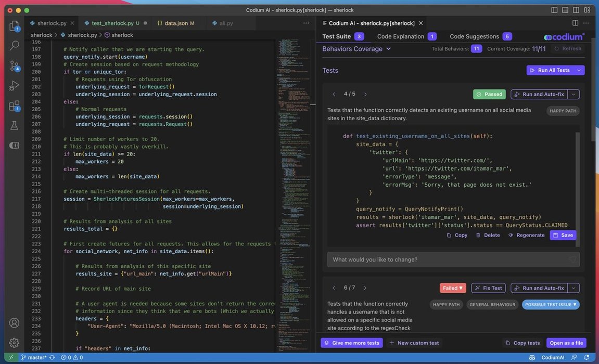Open the Manage gear icon
The width and height of the screenshot is (599, 364).
click(14, 343)
